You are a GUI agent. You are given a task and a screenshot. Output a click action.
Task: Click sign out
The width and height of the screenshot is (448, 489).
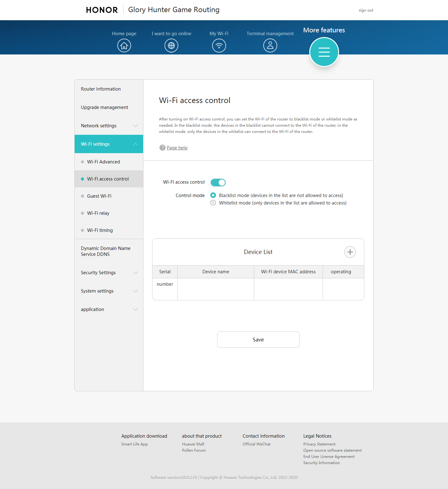pyautogui.click(x=366, y=10)
